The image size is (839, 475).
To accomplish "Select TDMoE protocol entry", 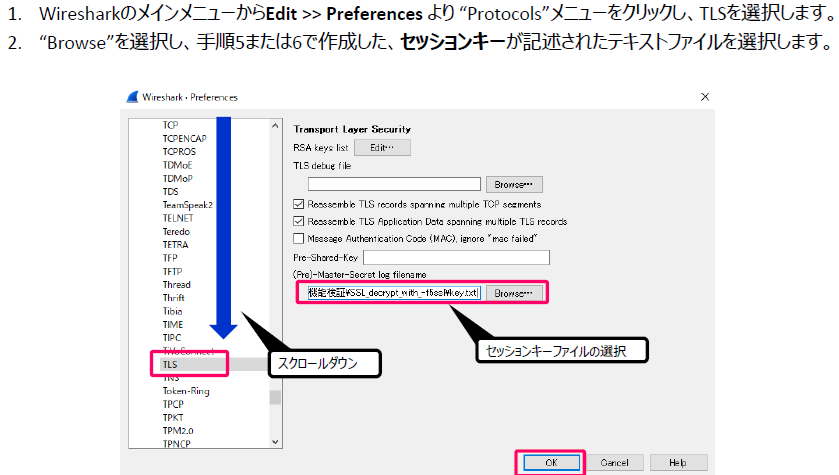I will pyautogui.click(x=177, y=165).
